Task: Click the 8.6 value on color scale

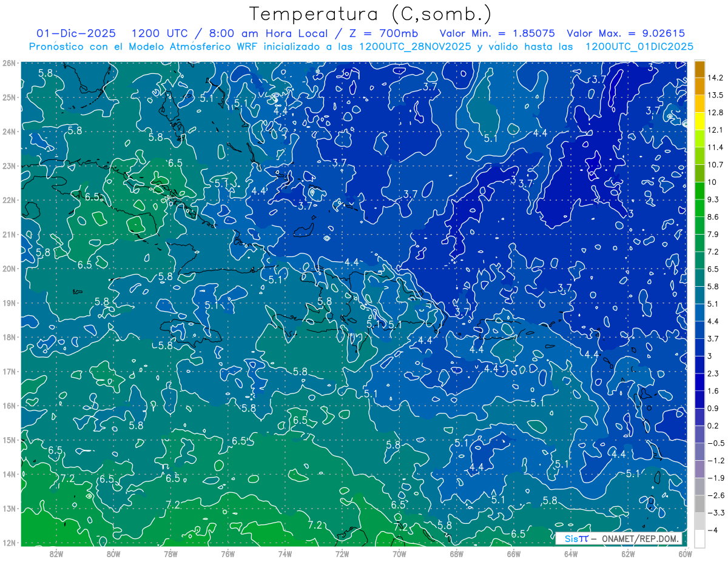Action: (x=713, y=216)
